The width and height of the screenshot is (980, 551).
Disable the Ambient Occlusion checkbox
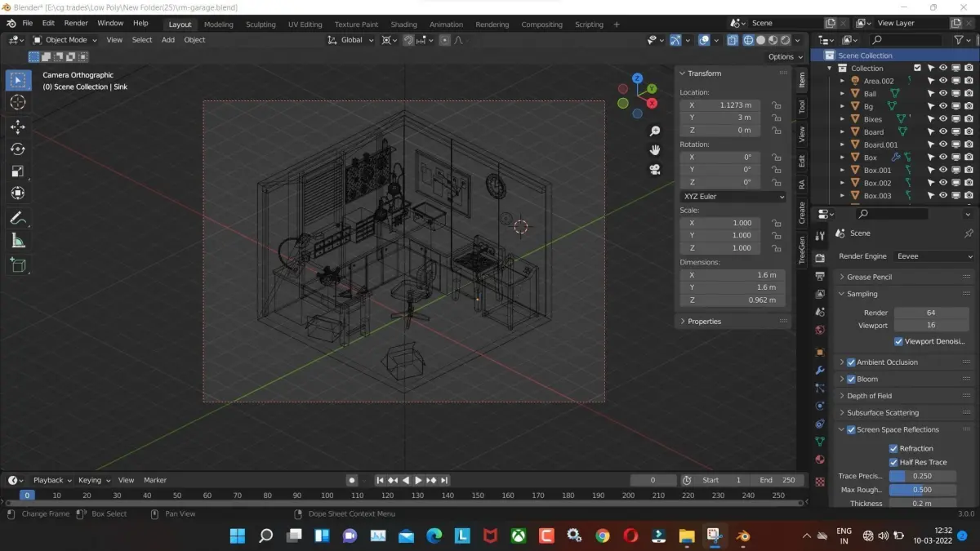[851, 362]
